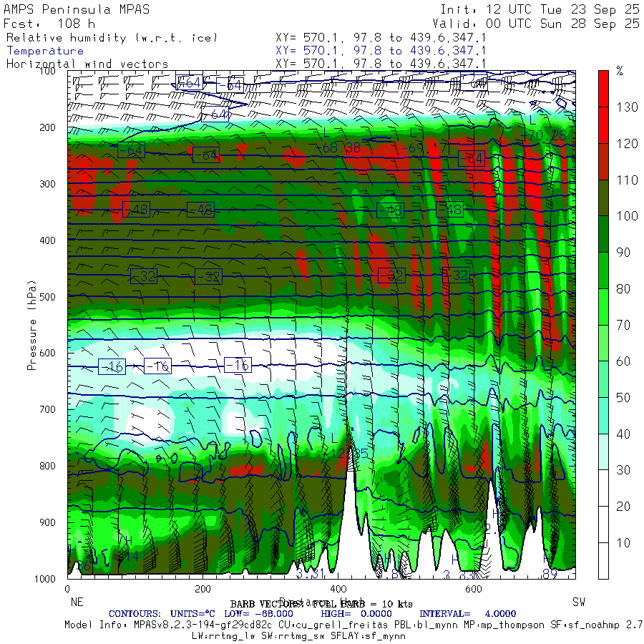Click the colorbar '%' unit label
644x644 pixels.
point(620,71)
